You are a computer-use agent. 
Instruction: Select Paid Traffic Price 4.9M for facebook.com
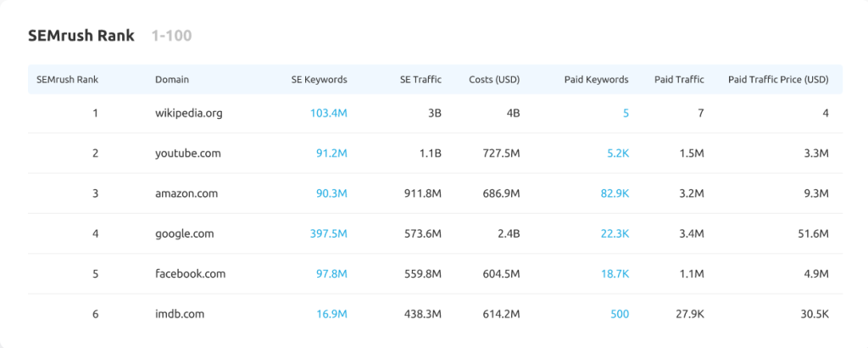pyautogui.click(x=816, y=274)
